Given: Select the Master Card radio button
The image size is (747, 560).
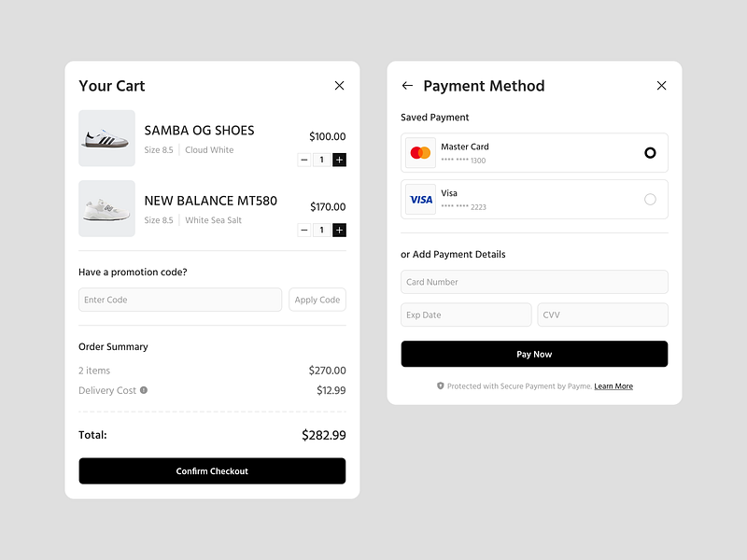Looking at the screenshot, I should click(x=650, y=152).
